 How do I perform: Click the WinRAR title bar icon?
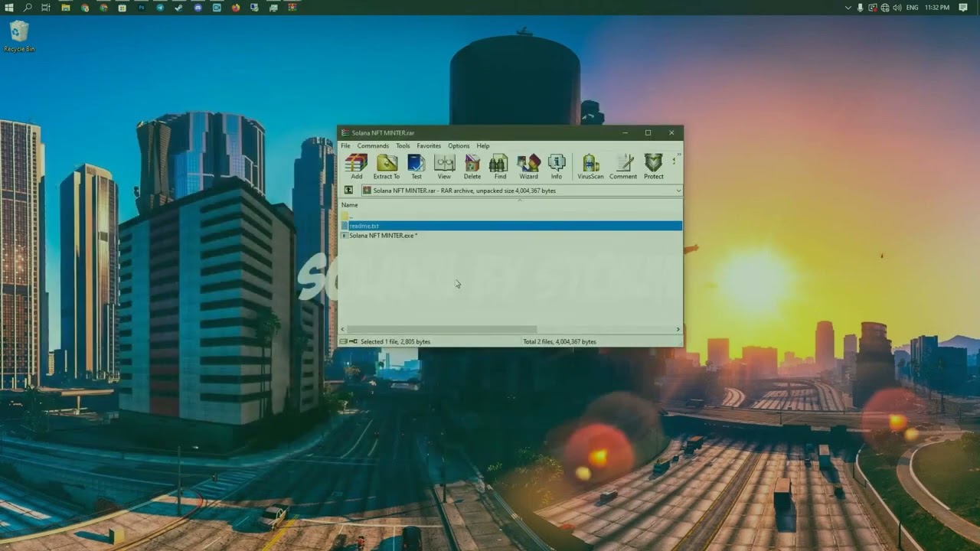pos(345,132)
